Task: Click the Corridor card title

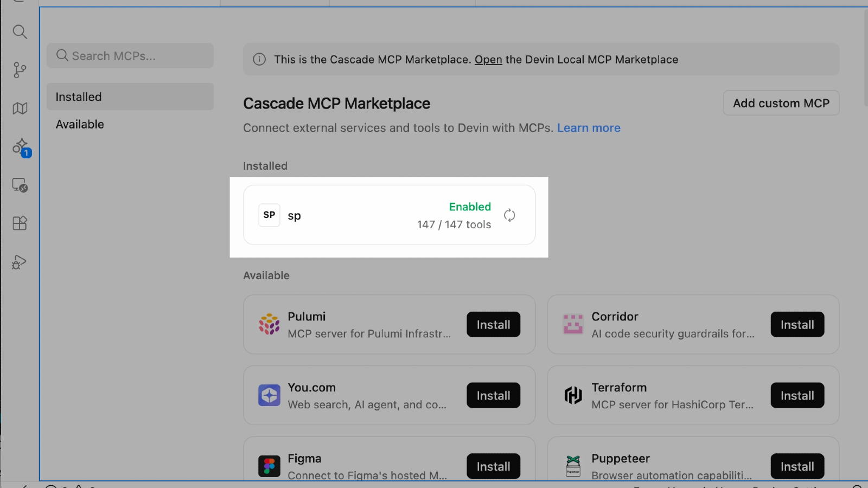Action: [615, 317]
